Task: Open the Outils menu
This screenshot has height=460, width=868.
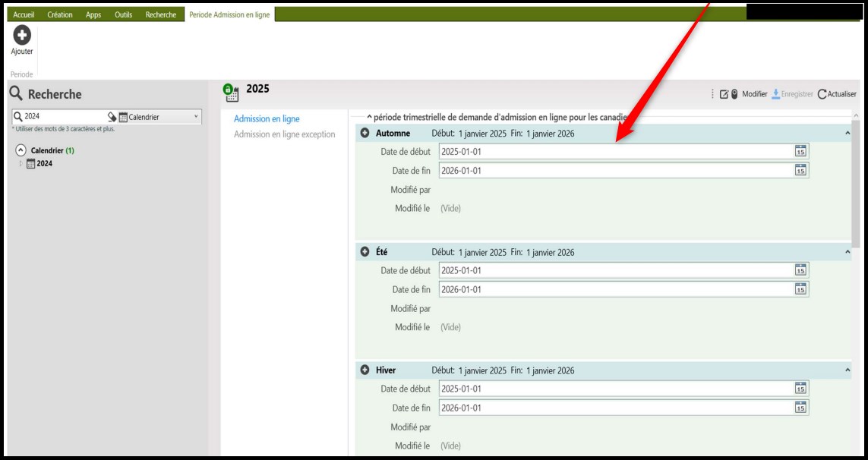Action: tap(123, 14)
